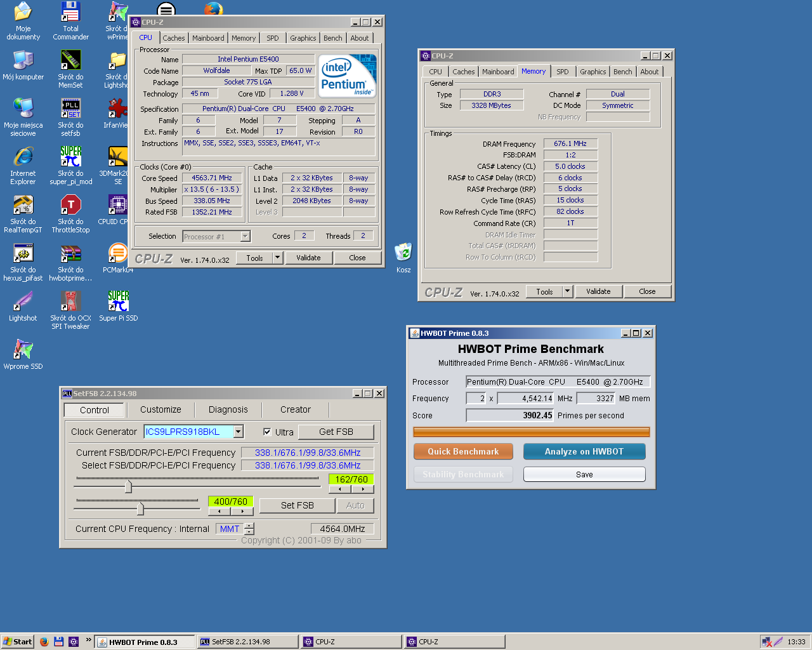Click Analyze on HWBOT button
Image resolution: width=812 pixels, height=650 pixels.
[x=584, y=451]
